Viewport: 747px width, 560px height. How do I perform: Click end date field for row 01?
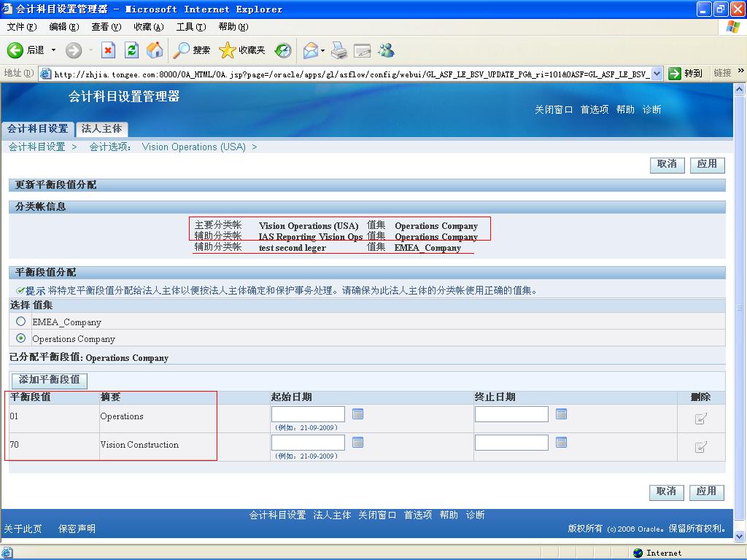(511, 414)
